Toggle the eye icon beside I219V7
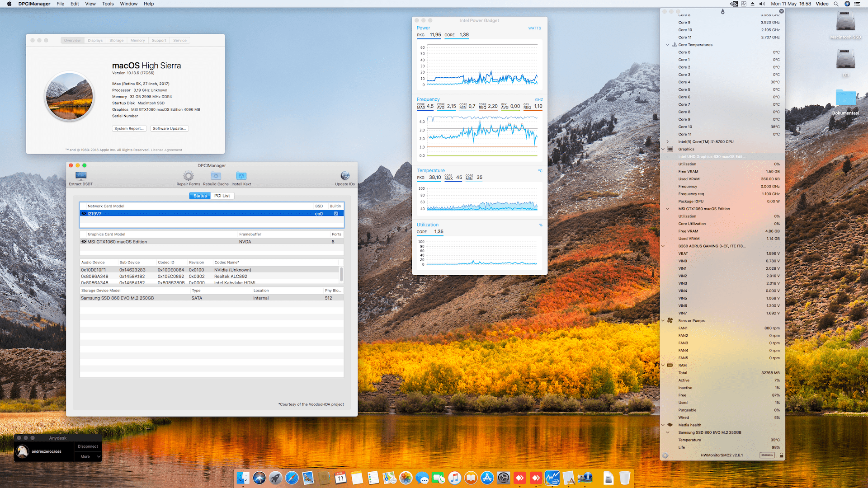This screenshot has height=488, width=868. point(84,214)
